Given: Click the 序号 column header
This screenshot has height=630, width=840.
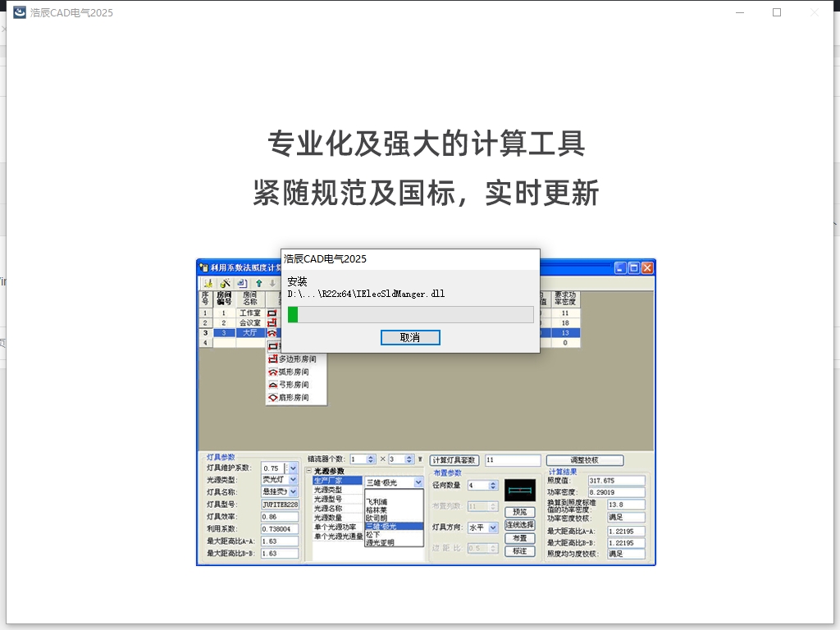Looking at the screenshot, I should pos(205,299).
